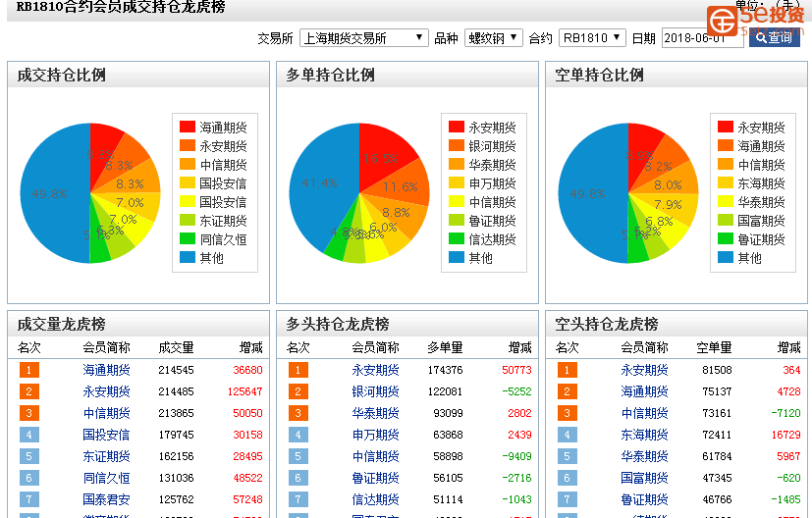Viewport: 812px width, 518px height.
Task: Open 银河期货 link in 多头持仓龙虎榜
Action: 375,391
